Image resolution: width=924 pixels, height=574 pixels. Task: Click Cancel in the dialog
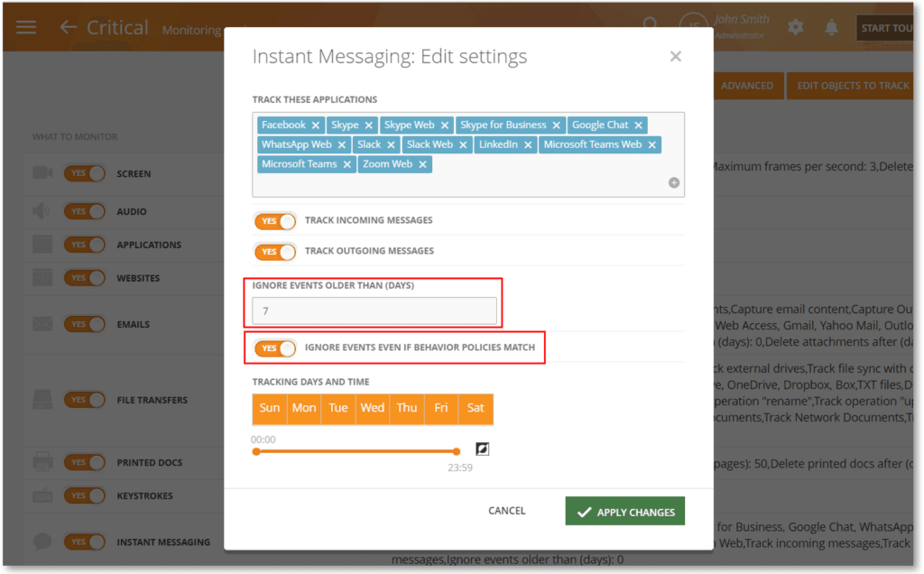[x=507, y=511]
